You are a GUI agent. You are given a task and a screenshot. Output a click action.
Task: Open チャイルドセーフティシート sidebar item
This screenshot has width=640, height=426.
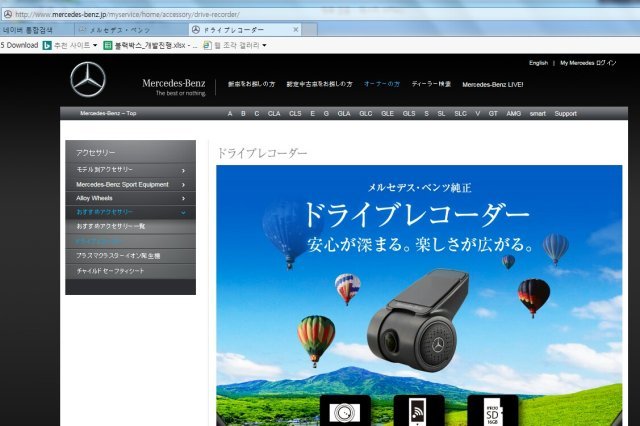[x=130, y=271]
